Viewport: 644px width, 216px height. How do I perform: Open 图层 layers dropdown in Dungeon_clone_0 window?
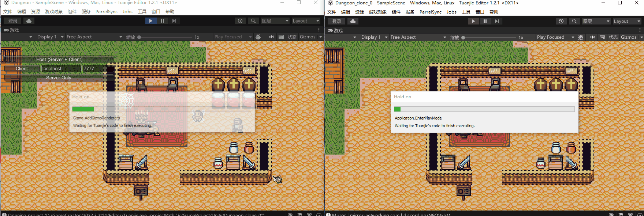point(596,21)
